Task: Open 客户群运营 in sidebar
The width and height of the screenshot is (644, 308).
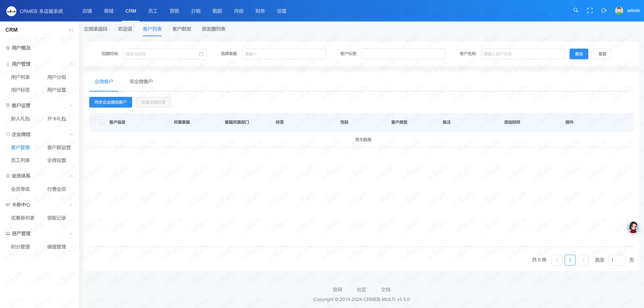Action: click(59, 148)
